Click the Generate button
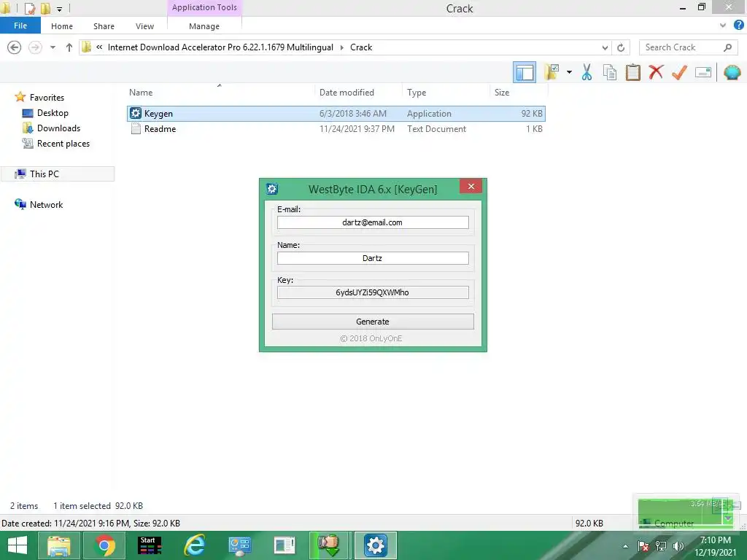 tap(373, 322)
